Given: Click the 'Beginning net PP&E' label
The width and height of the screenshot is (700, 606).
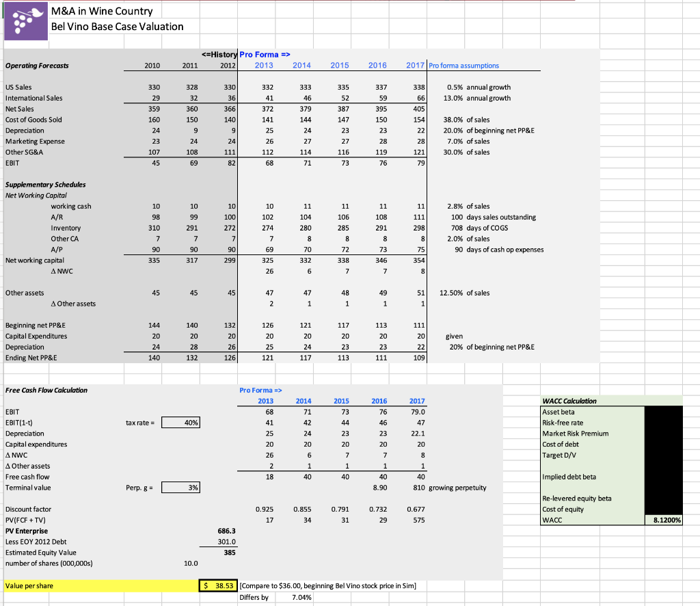Looking at the screenshot, I should (36, 326).
